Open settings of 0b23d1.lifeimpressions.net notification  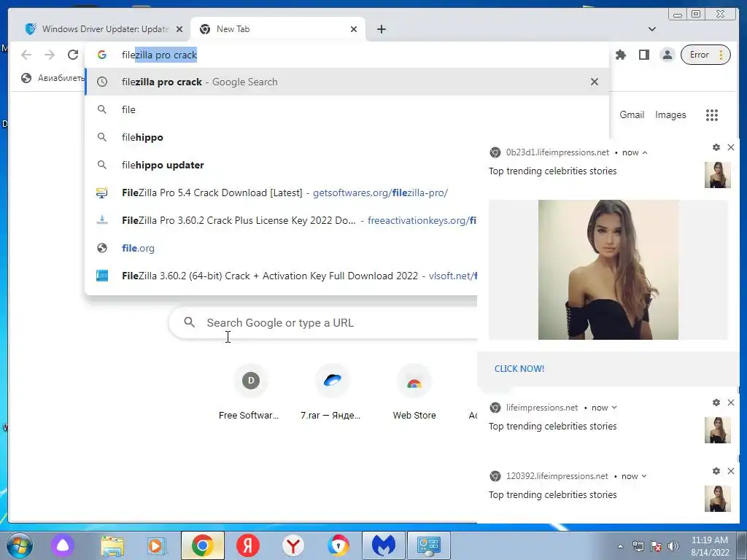coord(716,147)
